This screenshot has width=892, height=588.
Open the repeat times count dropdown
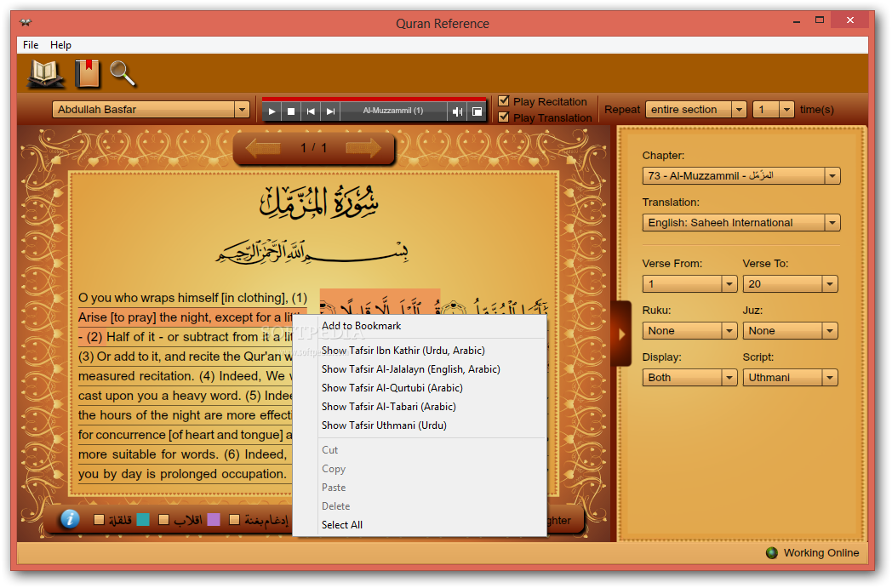coord(773,109)
